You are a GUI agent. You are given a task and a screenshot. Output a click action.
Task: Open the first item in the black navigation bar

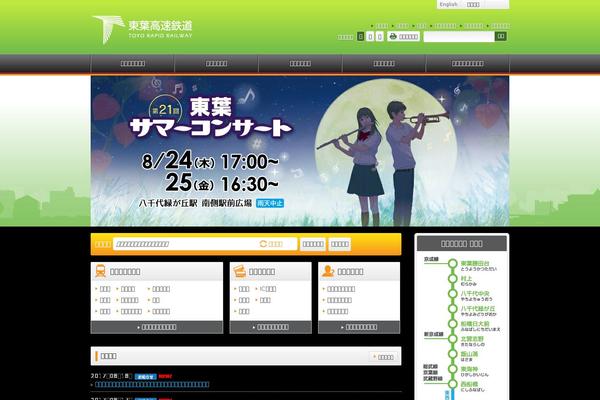(133, 64)
